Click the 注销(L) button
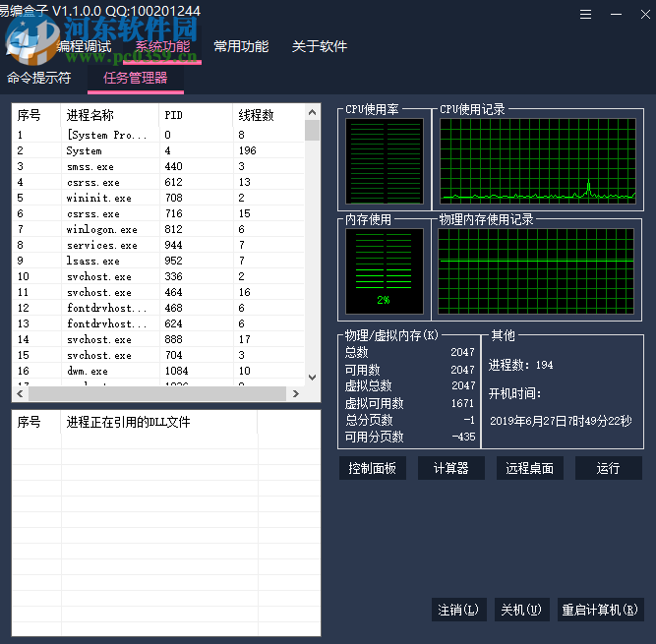Viewport: 656px width, 644px height. coord(459,610)
